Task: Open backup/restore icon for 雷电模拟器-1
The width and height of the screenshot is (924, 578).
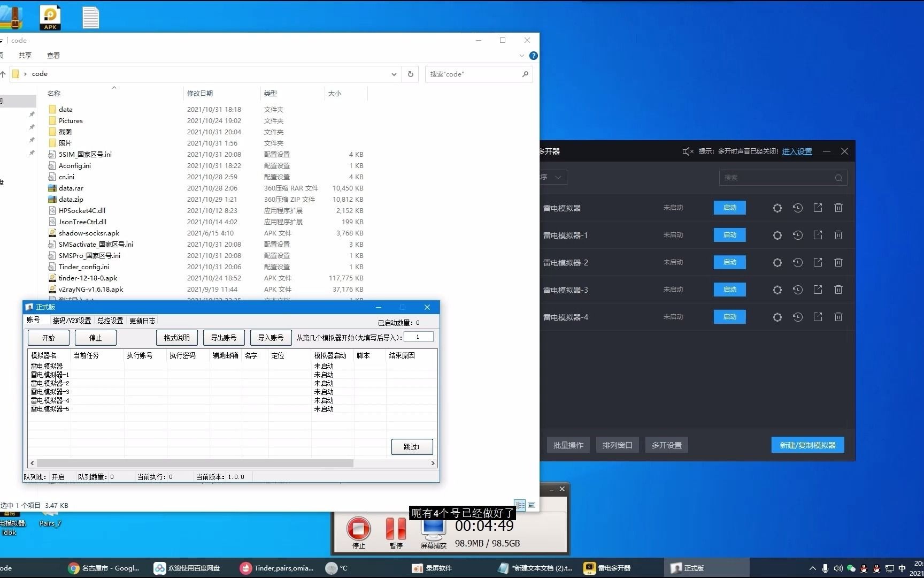Action: [798, 235]
